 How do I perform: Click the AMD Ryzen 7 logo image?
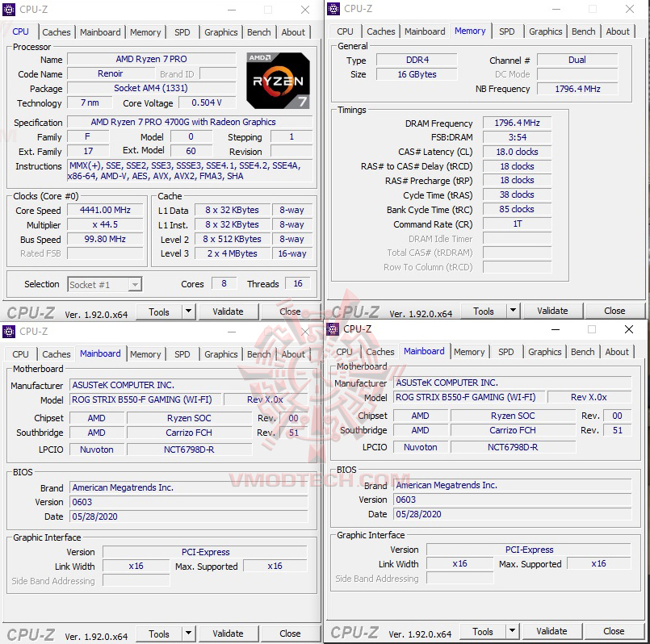[278, 81]
